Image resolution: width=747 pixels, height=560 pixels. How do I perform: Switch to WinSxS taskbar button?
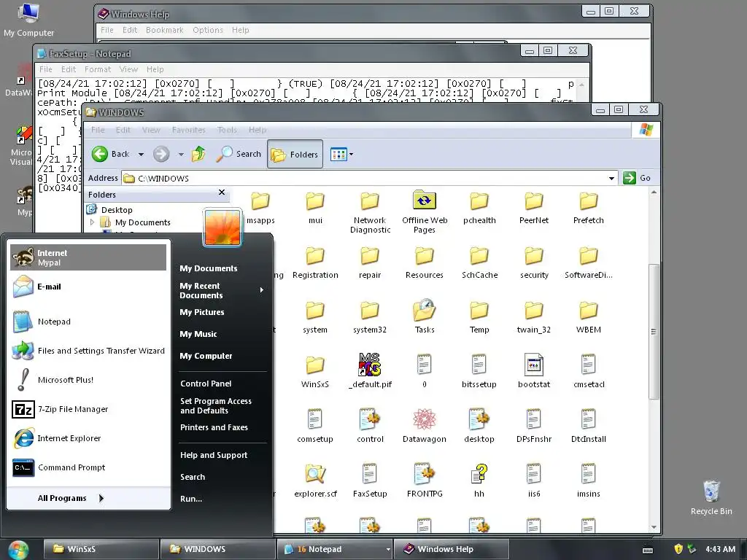[101, 549]
